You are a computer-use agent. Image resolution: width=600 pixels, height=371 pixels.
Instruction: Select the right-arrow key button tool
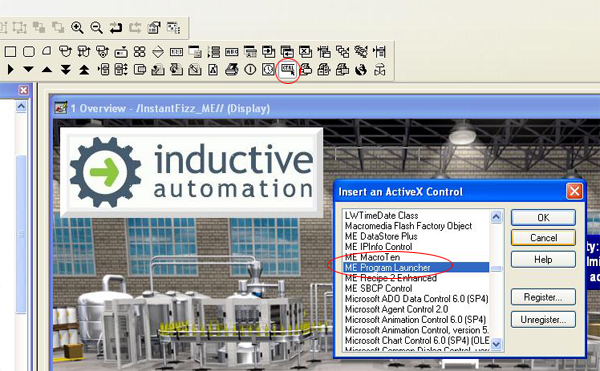coord(10,70)
